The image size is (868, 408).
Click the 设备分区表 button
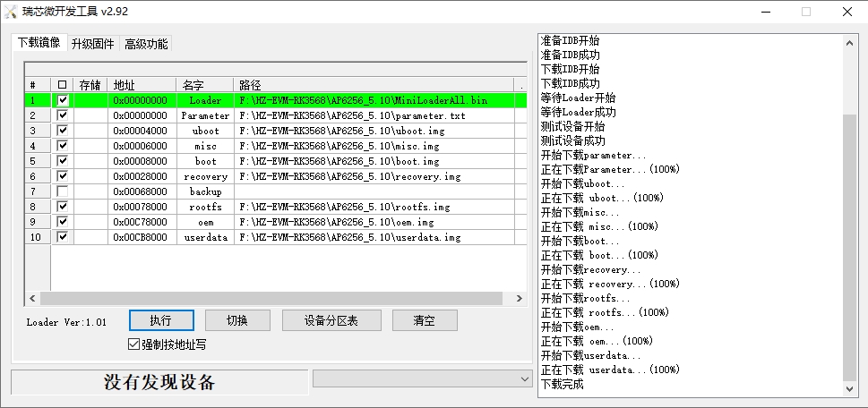[331, 320]
